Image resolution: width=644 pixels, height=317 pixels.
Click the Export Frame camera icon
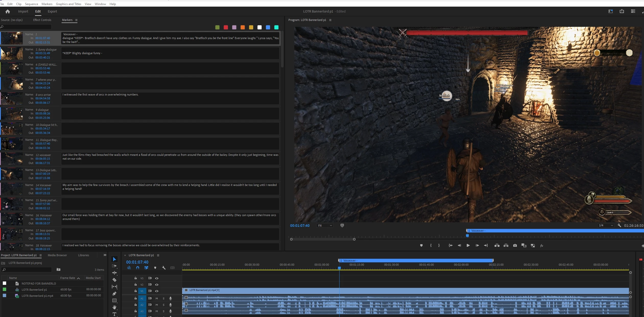pyautogui.click(x=515, y=245)
